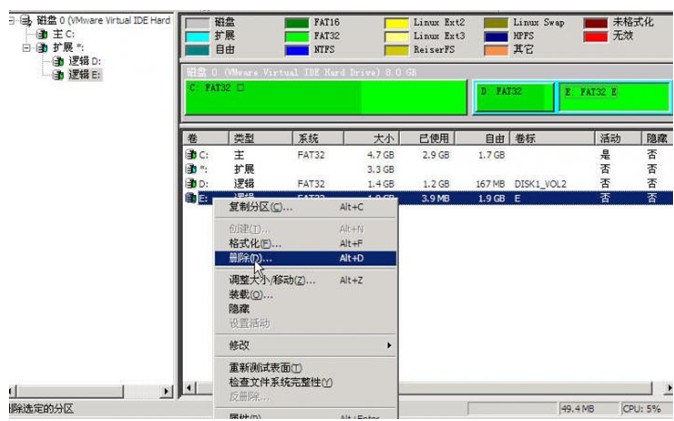The width and height of the screenshot is (674, 421).
Task: Choose 装载 from context menu
Action: pyautogui.click(x=305, y=295)
